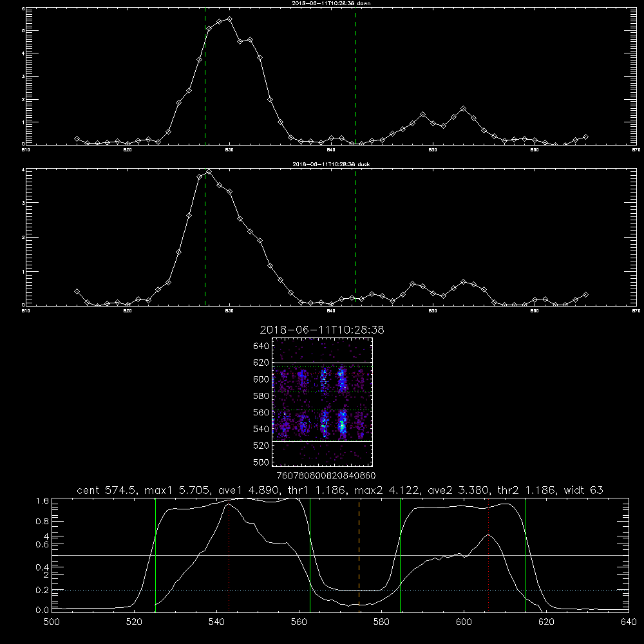Click the dawn plot title at top
This screenshot has height=644, width=644.
tap(331, 3)
